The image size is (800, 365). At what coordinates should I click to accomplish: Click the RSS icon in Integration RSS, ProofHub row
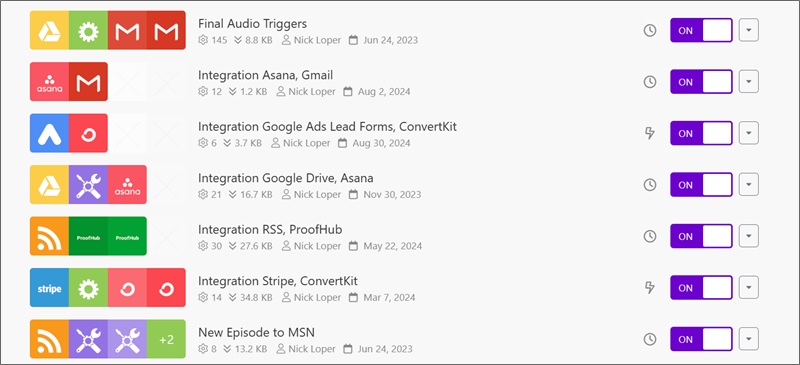coord(49,236)
